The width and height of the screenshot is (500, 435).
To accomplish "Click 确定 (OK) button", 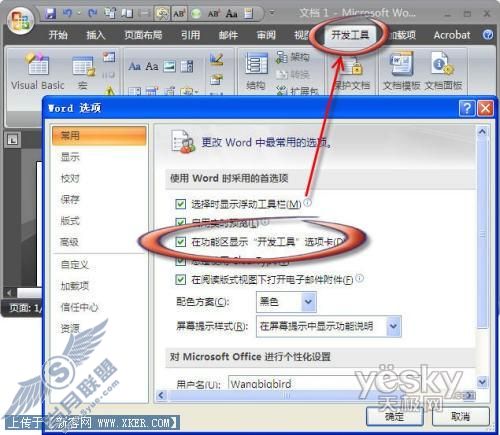I will pyautogui.click(x=395, y=416).
